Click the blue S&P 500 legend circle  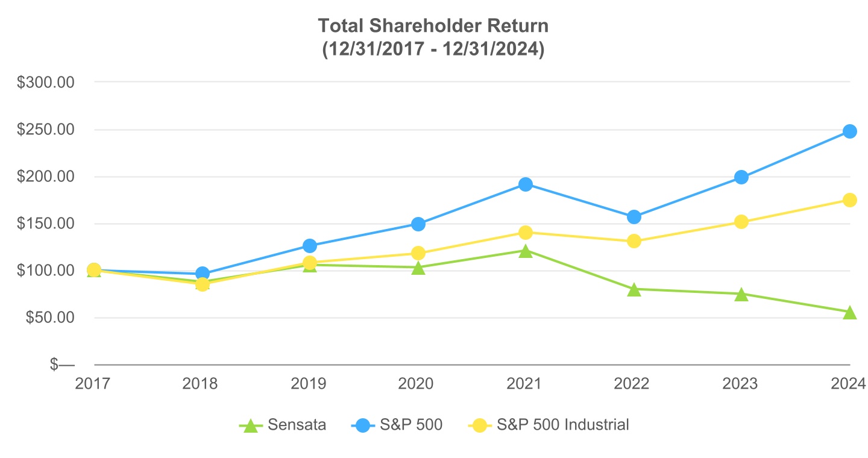tap(362, 425)
